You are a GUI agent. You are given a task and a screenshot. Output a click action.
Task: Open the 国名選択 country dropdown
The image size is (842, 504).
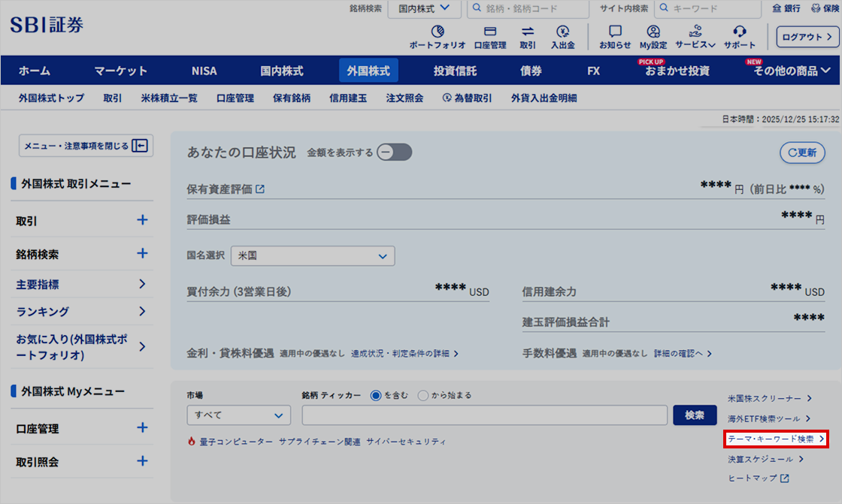click(313, 255)
